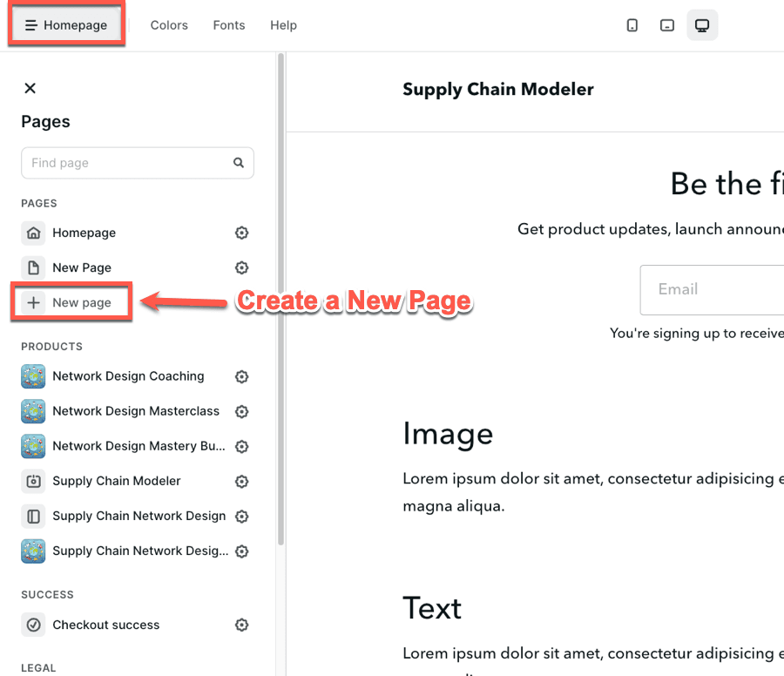Open the Homepage menu dropdown
Screen dimensions: 784x676
coord(67,25)
